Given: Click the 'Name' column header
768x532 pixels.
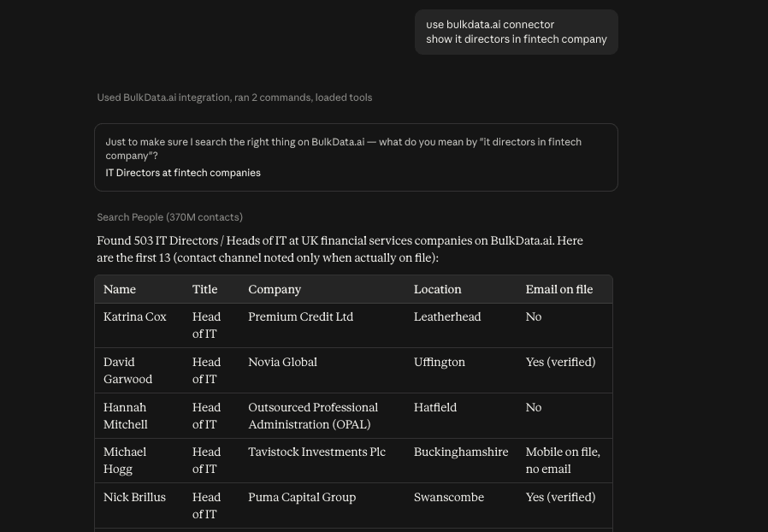Looking at the screenshot, I should [120, 289].
